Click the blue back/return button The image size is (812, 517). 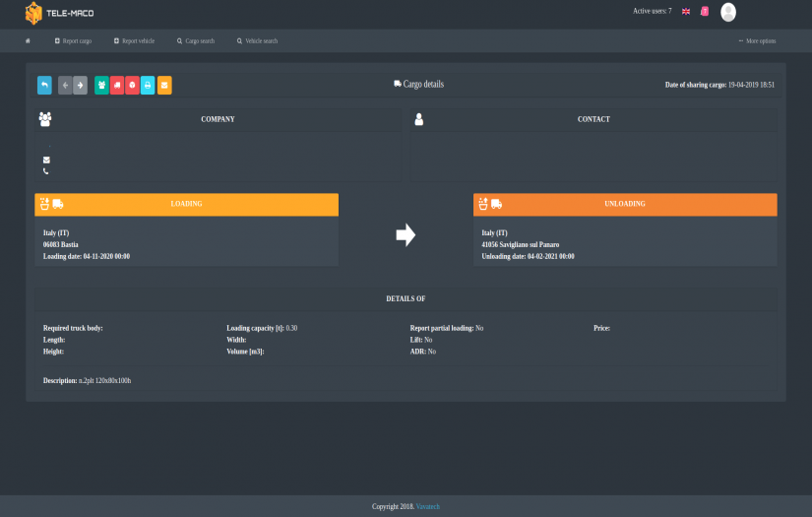44,85
